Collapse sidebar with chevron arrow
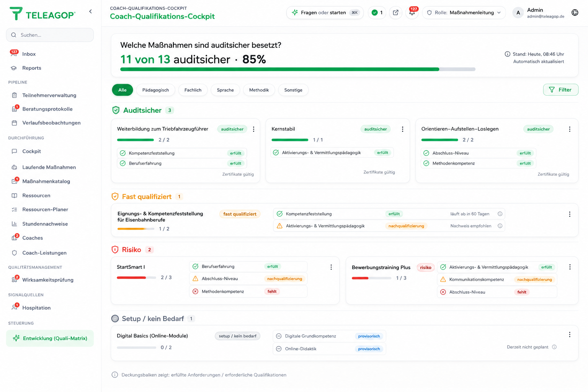Image resolution: width=588 pixels, height=392 pixels. pos(90,11)
